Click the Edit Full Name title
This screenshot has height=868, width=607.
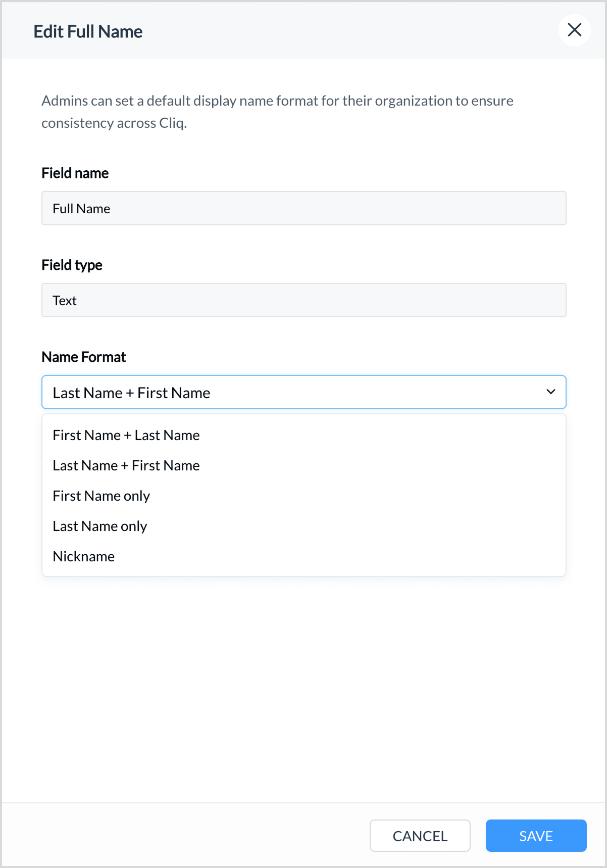click(x=88, y=31)
